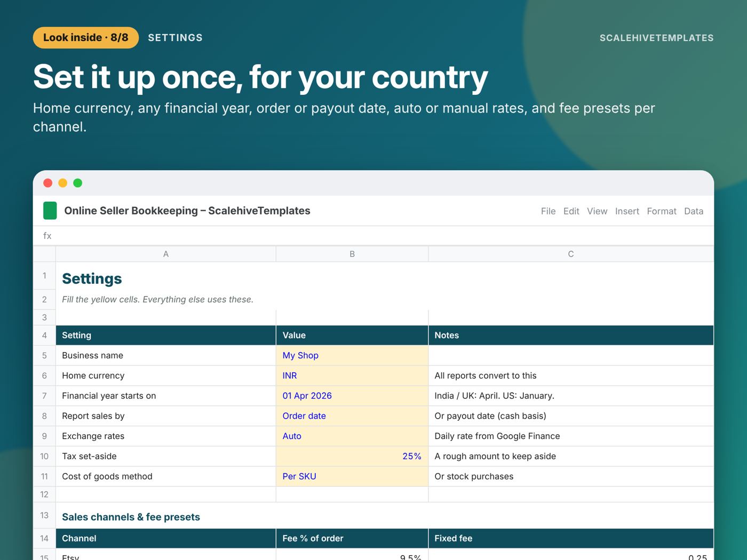This screenshot has width=747, height=560.
Task: Click the green spreadsheet document icon
Action: 50,211
